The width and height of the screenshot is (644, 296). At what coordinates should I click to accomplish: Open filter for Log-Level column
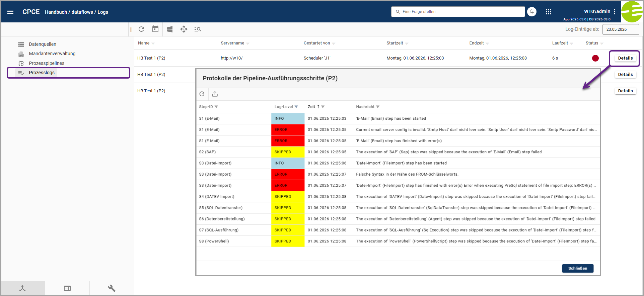coord(296,107)
